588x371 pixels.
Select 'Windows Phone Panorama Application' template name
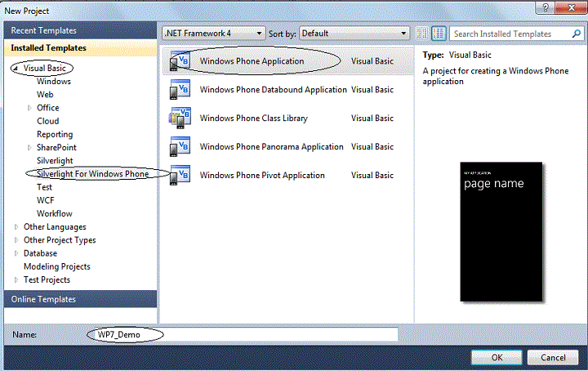click(x=271, y=146)
